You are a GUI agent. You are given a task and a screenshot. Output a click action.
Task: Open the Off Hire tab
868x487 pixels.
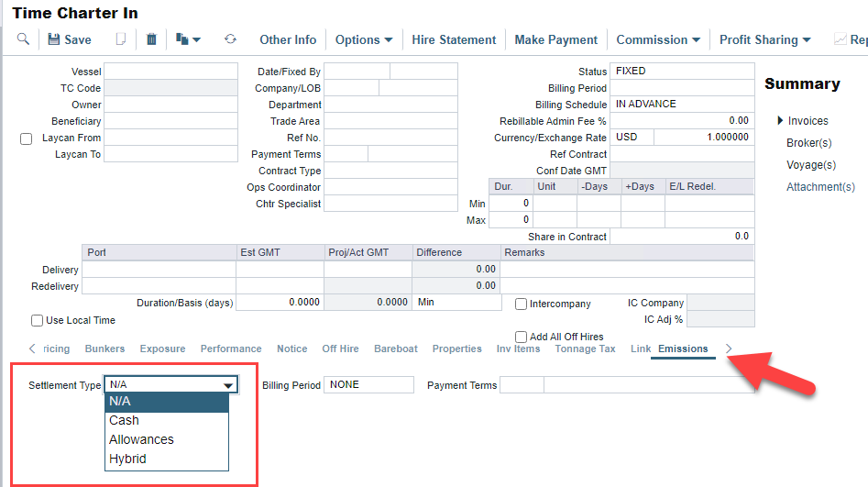tap(340, 349)
